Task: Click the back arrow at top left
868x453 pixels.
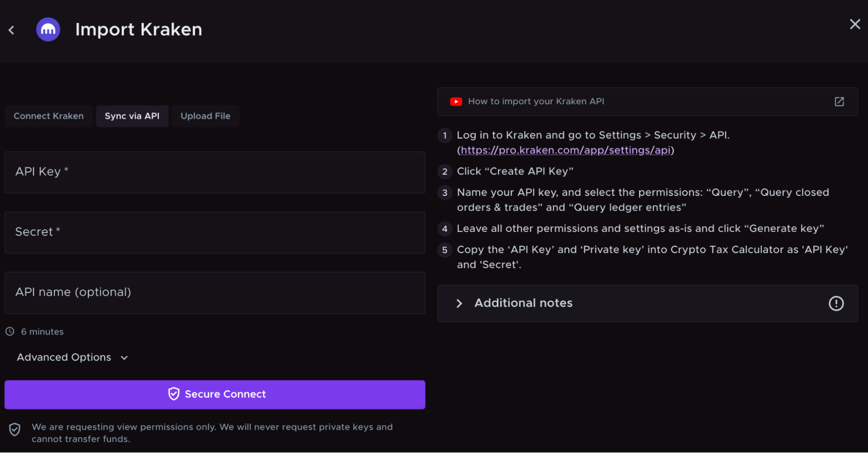Action: pos(11,30)
